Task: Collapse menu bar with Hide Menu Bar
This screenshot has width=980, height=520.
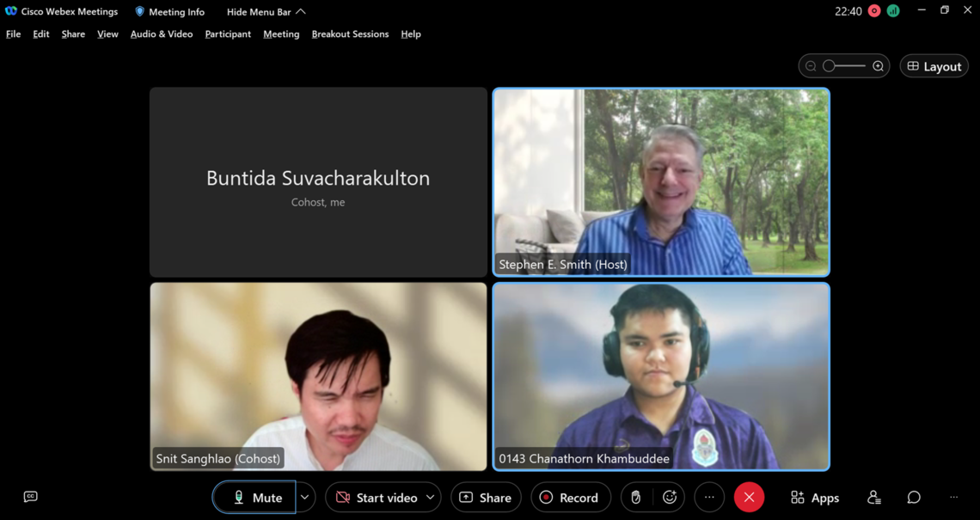Action: [266, 12]
